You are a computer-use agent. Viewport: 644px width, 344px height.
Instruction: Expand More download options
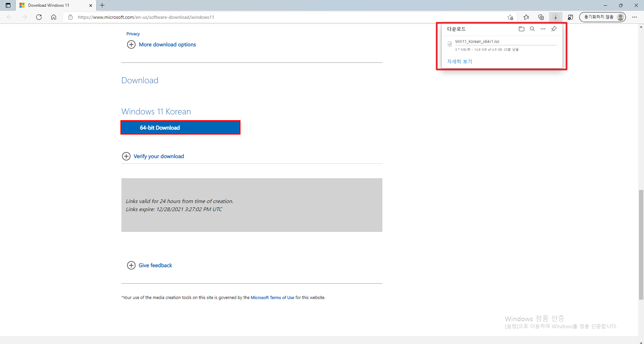click(x=161, y=45)
